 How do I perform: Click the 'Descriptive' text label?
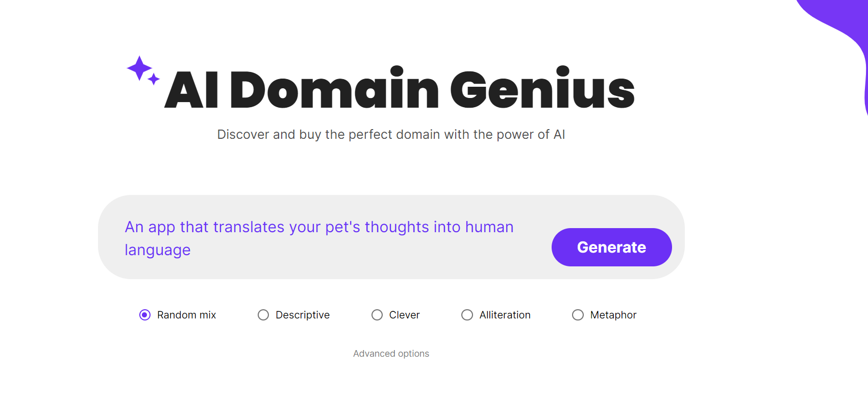(x=303, y=315)
